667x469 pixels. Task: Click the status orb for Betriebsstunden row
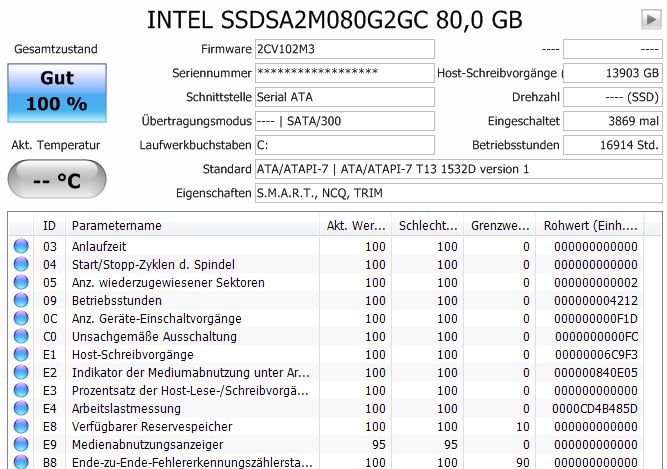click(21, 301)
